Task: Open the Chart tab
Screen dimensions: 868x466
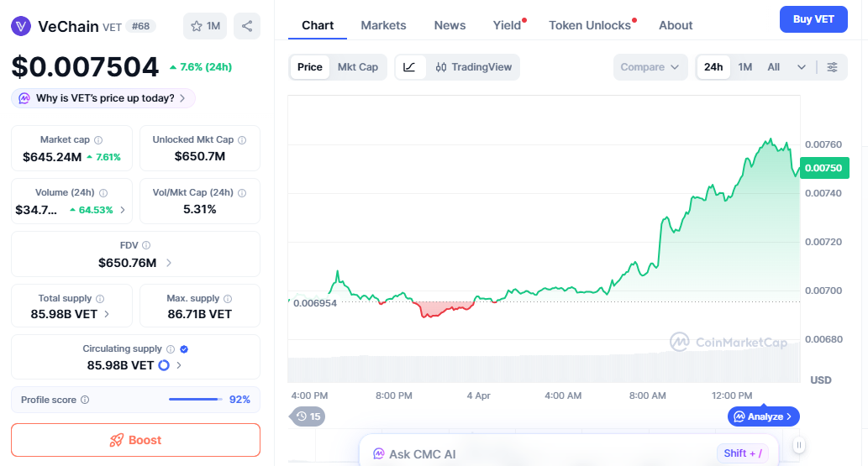Action: 317,25
